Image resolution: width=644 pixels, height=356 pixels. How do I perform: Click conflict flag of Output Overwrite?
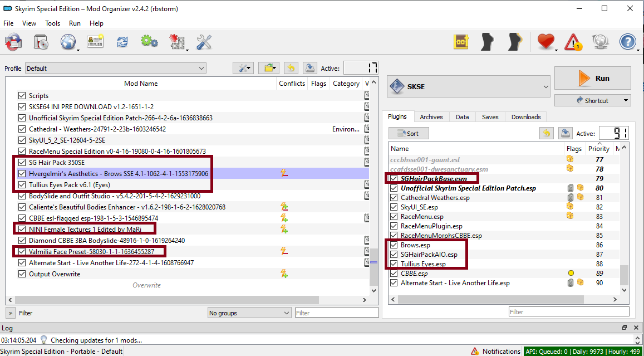tap(284, 274)
